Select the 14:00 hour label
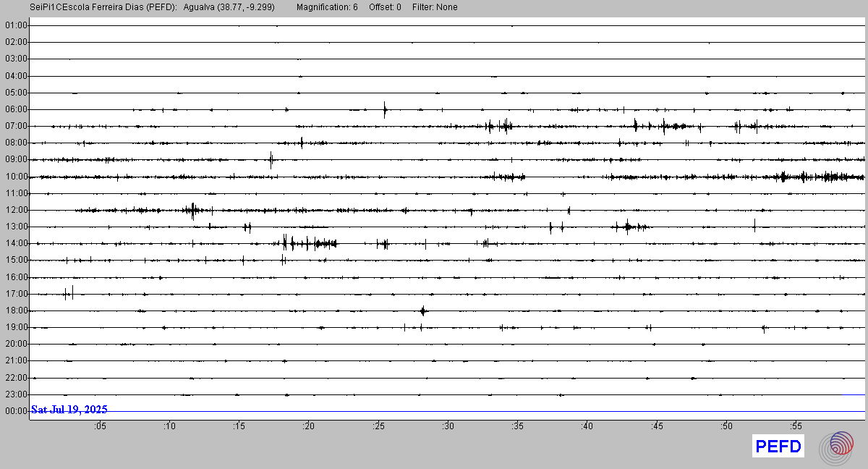868x469 pixels. pos(16,243)
